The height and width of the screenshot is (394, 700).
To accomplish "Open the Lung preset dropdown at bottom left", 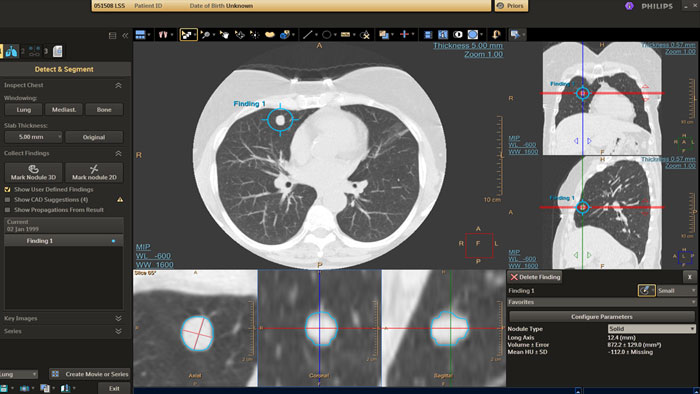I will tap(18, 374).
